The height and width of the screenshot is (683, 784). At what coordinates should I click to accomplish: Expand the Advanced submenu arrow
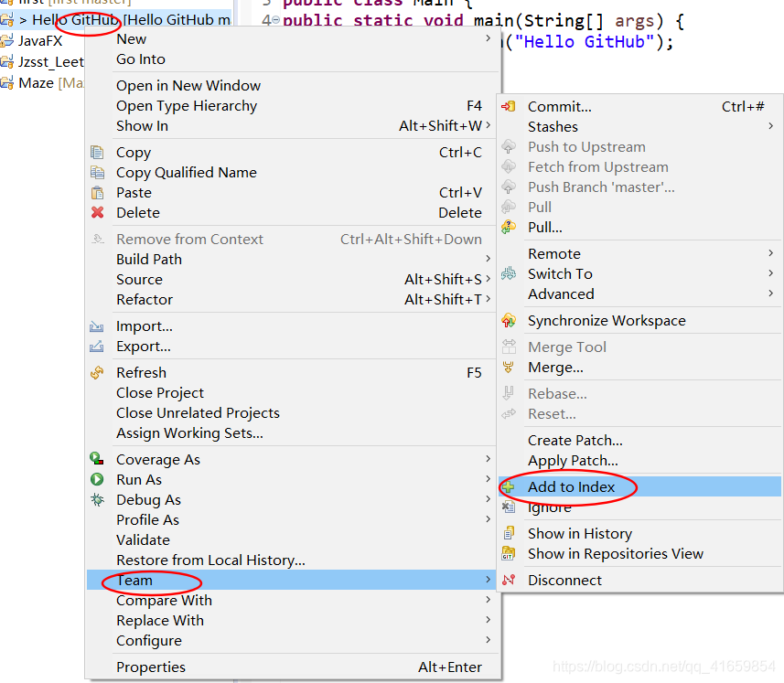pos(770,293)
